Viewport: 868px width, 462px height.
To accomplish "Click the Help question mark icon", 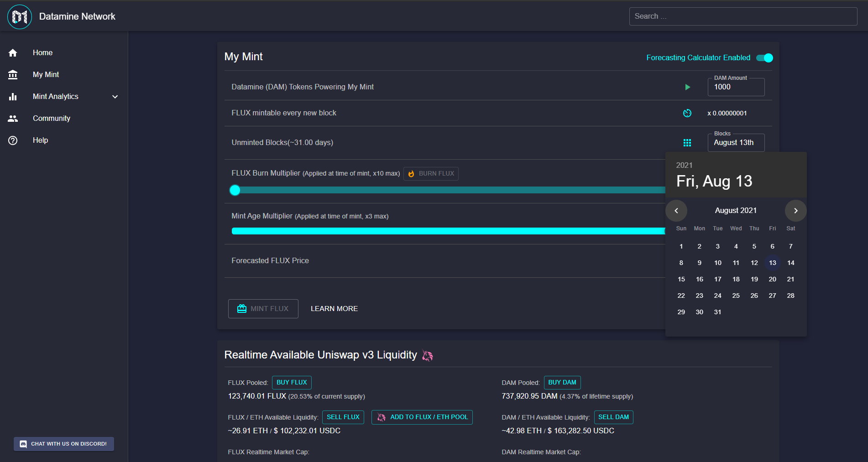I will [13, 140].
